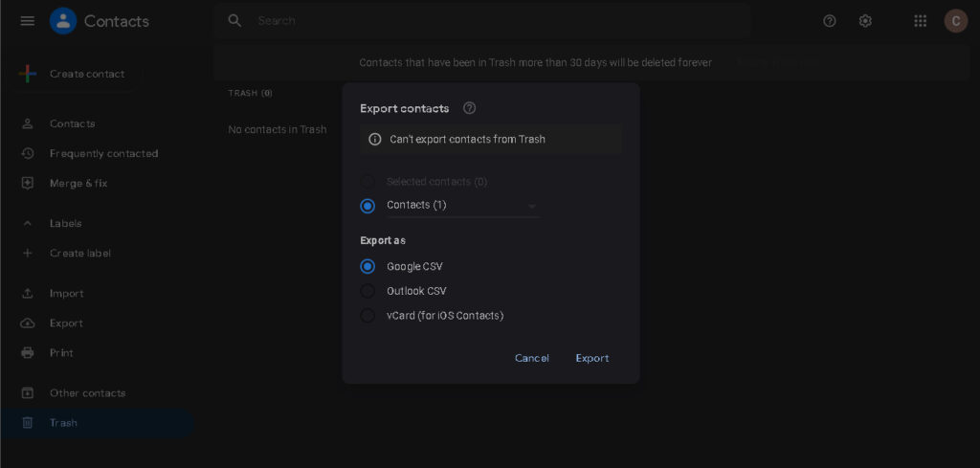Click the Create contact button
The height and width of the screenshot is (468, 980).
coord(77,74)
